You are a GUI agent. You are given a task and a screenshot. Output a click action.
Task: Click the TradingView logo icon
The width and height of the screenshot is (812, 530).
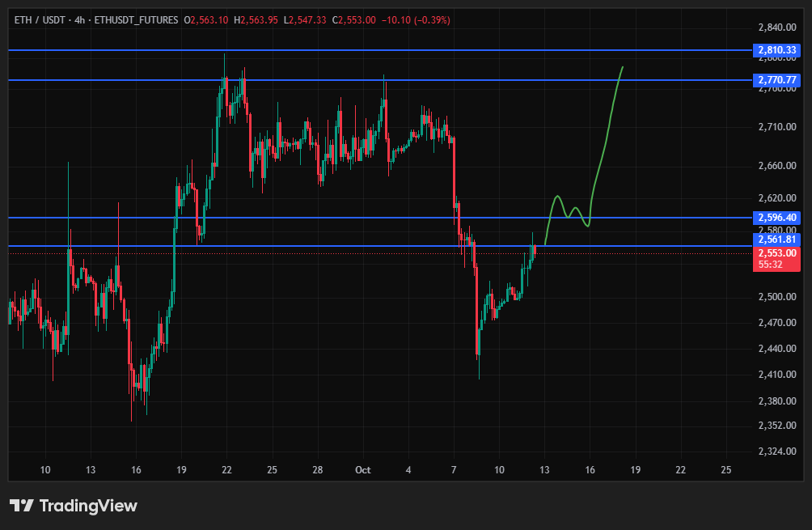tap(21, 505)
